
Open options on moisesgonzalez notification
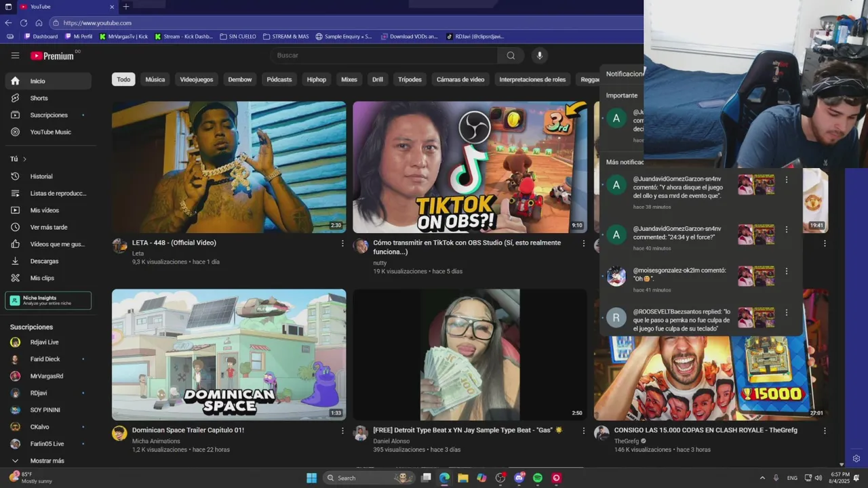point(787,271)
